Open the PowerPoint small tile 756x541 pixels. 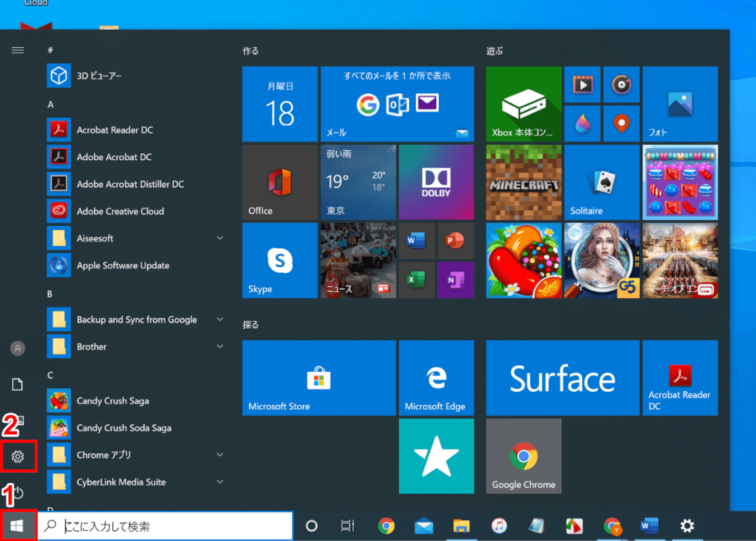pos(456,241)
